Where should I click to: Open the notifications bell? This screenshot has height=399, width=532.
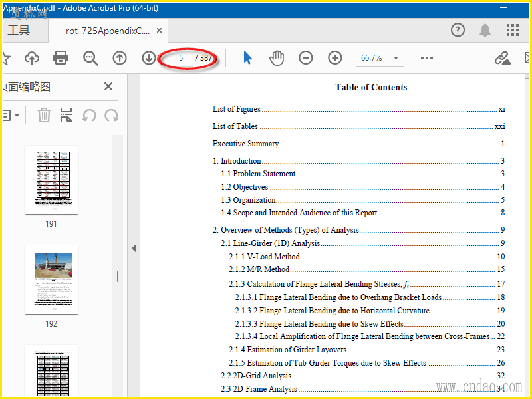485,30
